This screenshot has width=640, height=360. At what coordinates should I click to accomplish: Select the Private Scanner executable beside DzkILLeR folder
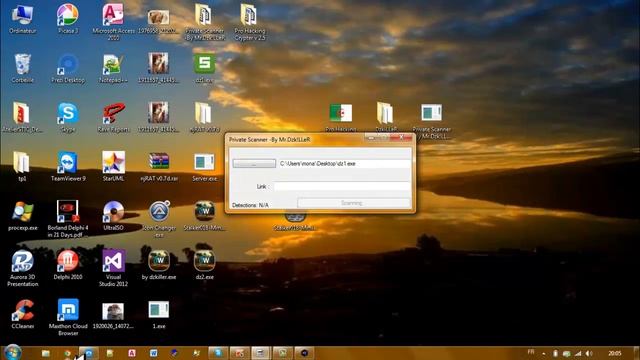pyautogui.click(x=431, y=120)
